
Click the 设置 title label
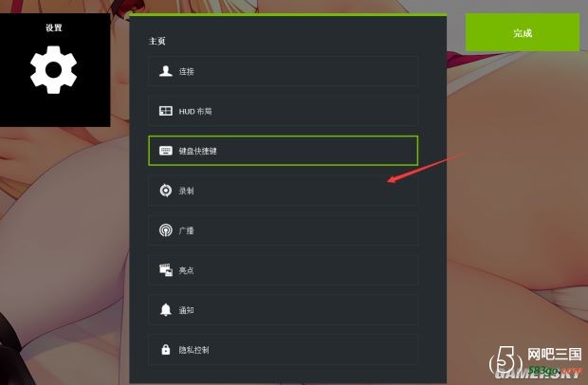point(54,27)
